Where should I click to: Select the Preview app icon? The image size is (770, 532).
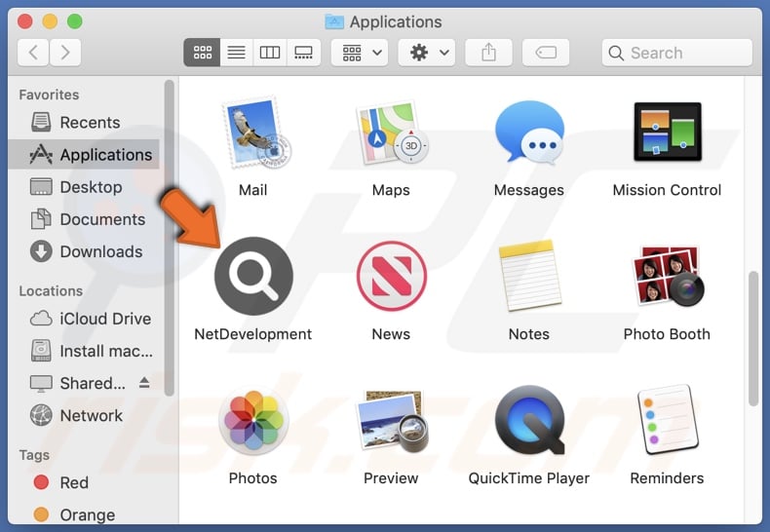coord(392,421)
